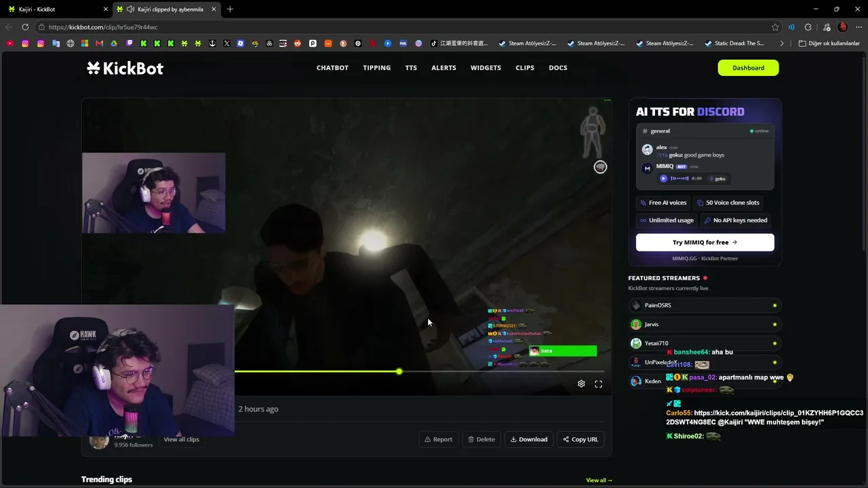Open the Static Dread Steam bookmark

point(734,43)
